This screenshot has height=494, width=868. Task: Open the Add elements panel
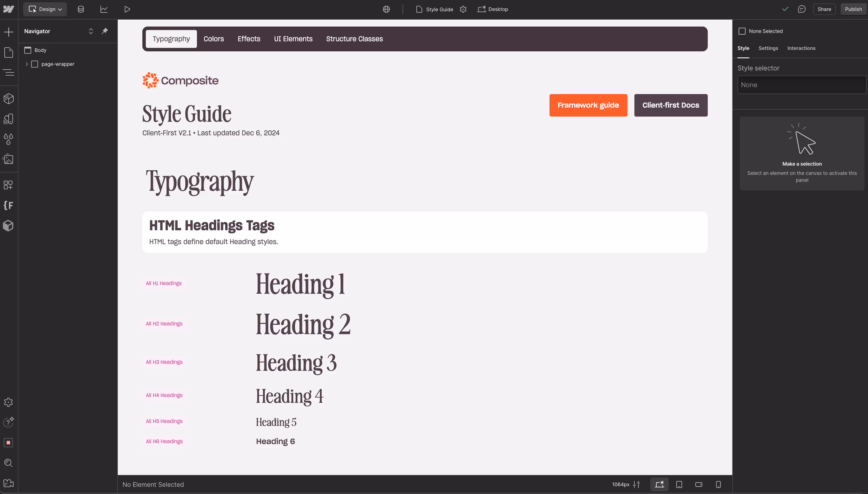click(8, 32)
